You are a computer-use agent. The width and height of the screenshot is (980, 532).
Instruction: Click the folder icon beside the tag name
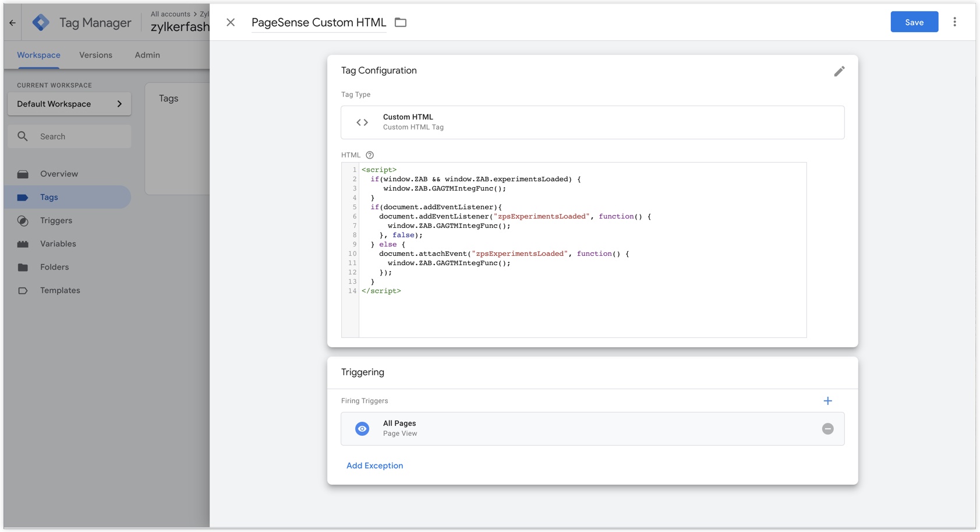coord(401,23)
